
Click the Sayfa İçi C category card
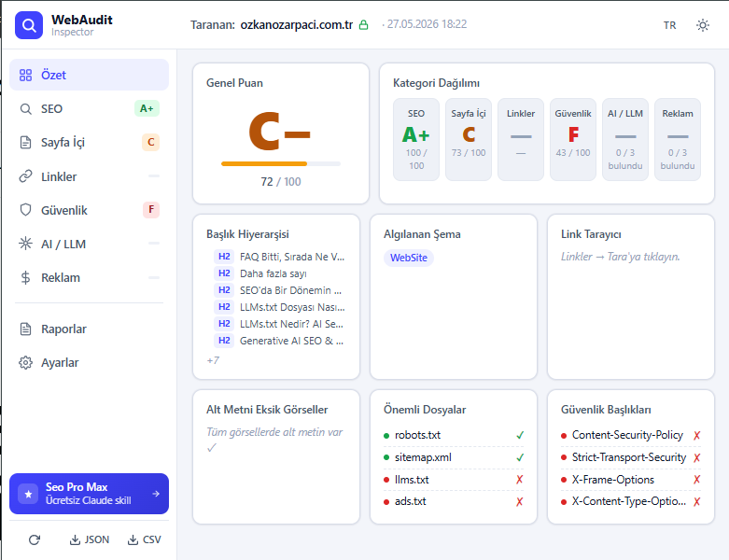click(469, 139)
